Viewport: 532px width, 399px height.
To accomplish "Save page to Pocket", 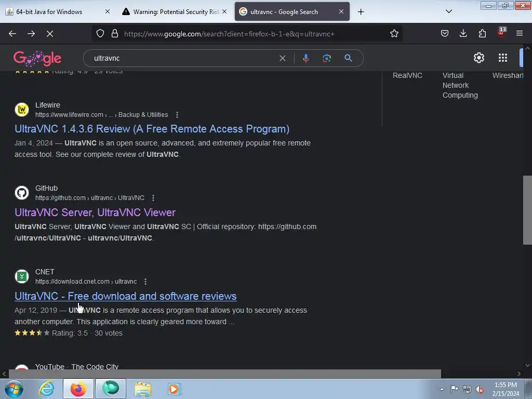I will coord(445,34).
